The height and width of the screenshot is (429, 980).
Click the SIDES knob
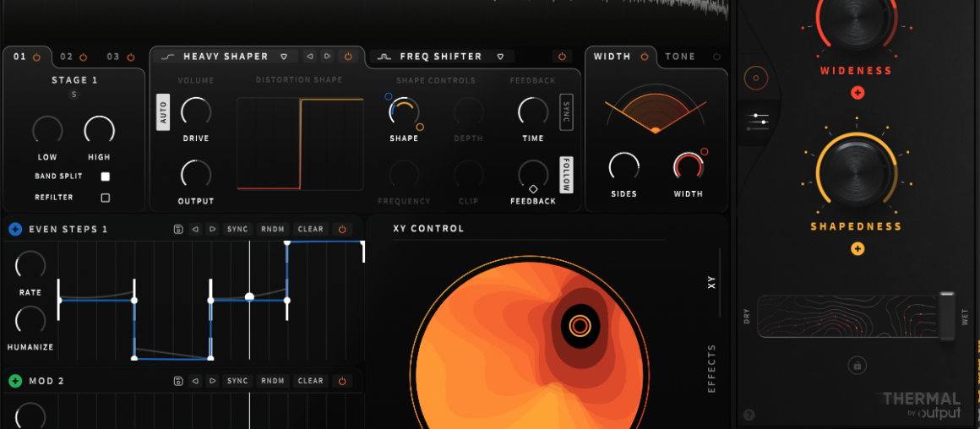point(623,167)
